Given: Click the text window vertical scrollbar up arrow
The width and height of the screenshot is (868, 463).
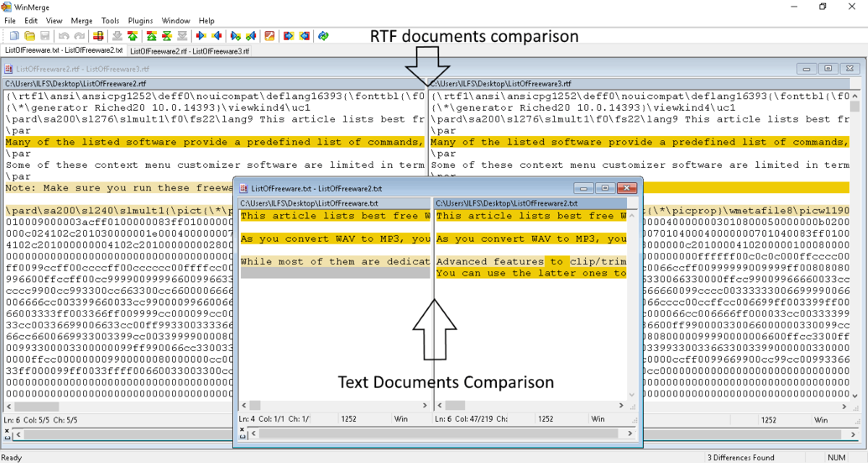Looking at the screenshot, I should 633,215.
